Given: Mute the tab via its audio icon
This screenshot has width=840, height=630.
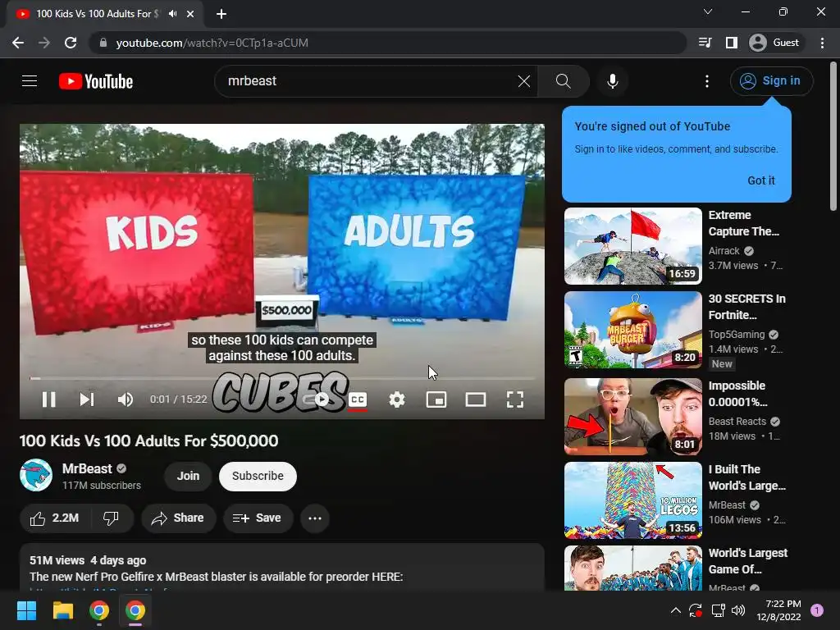Looking at the screenshot, I should coord(172,14).
